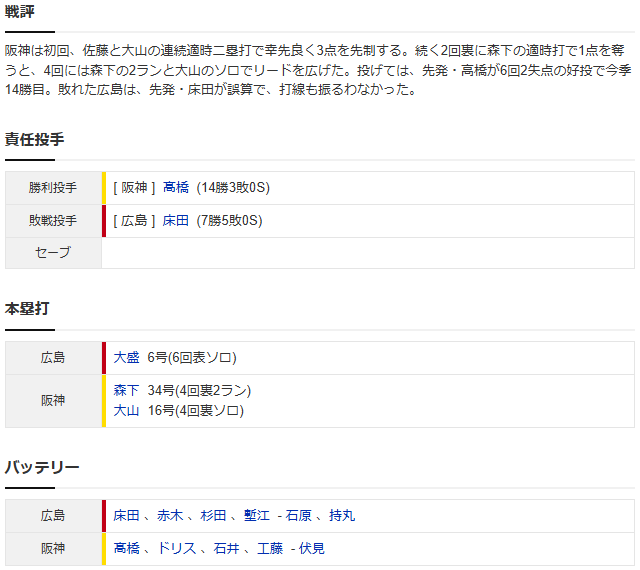Click the 戦評 section heading
Viewport: 640px width, 570px height.
[x=20, y=11]
